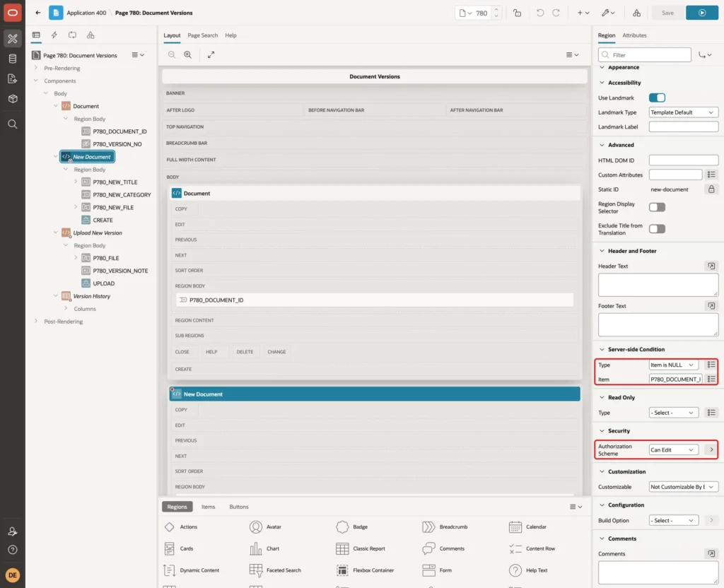Open the App Builder icon in sidebar

pos(13,39)
